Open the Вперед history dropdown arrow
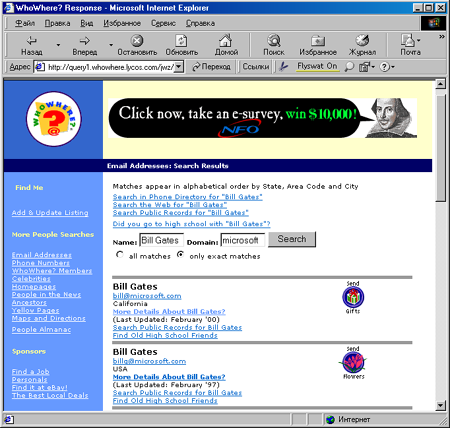 111,45
